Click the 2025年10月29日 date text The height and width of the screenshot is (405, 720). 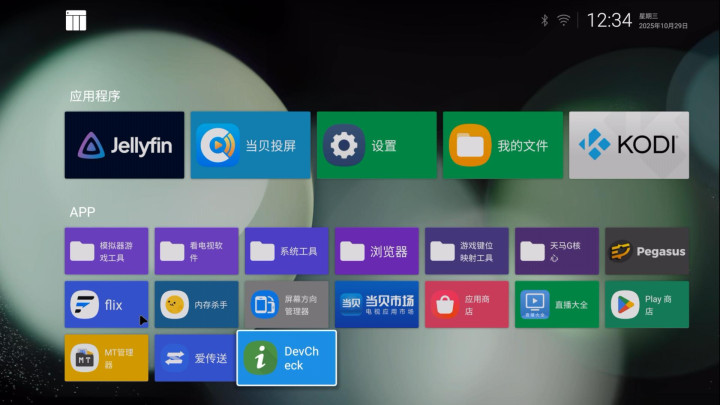tap(663, 26)
